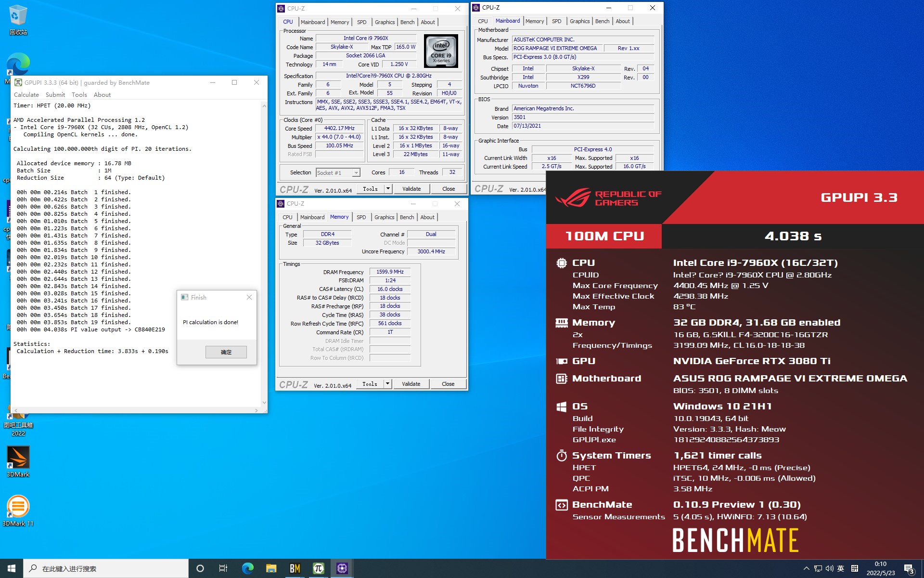Open File Explorer from taskbar
This screenshot has height=578, width=924.
pyautogui.click(x=271, y=568)
